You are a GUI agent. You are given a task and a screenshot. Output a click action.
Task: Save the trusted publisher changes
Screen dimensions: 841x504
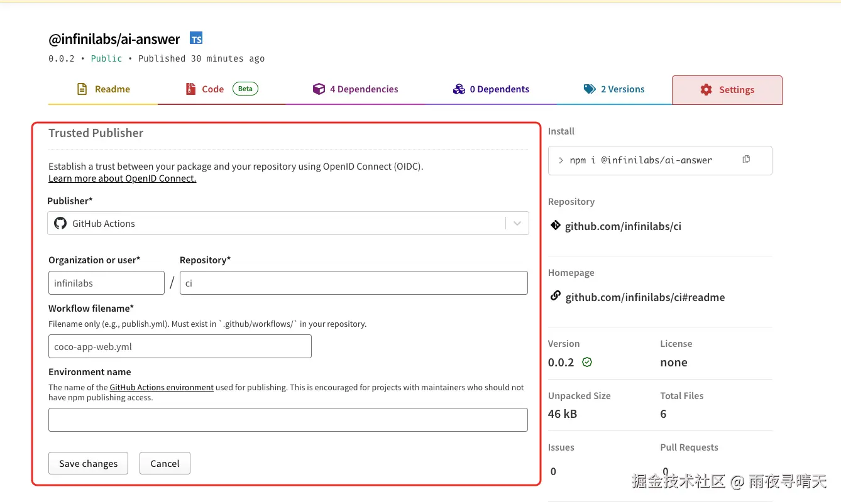(x=88, y=463)
